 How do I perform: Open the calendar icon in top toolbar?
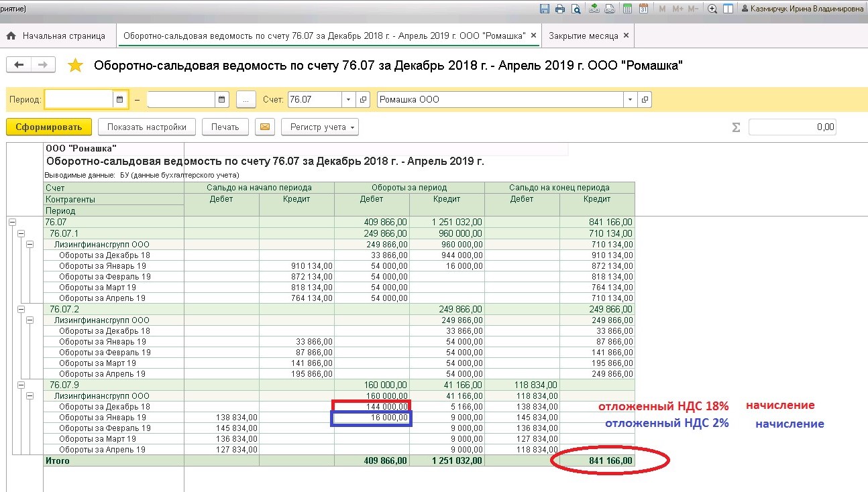(x=643, y=9)
